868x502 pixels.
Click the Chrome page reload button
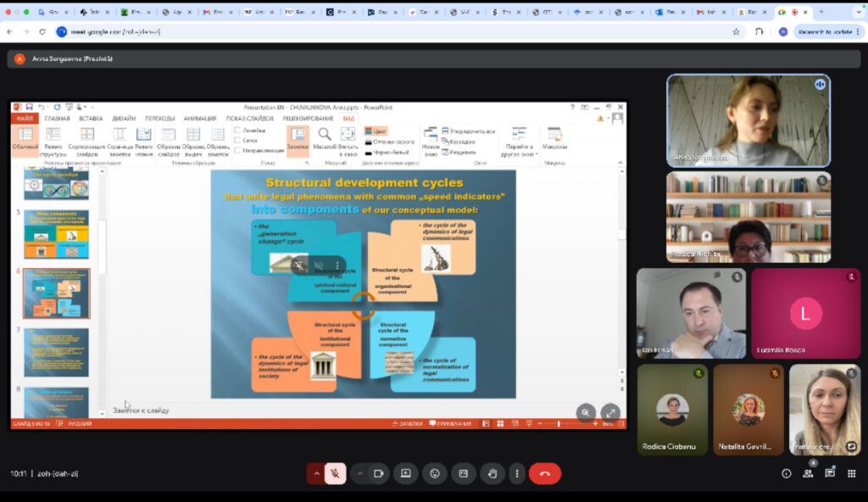42,31
